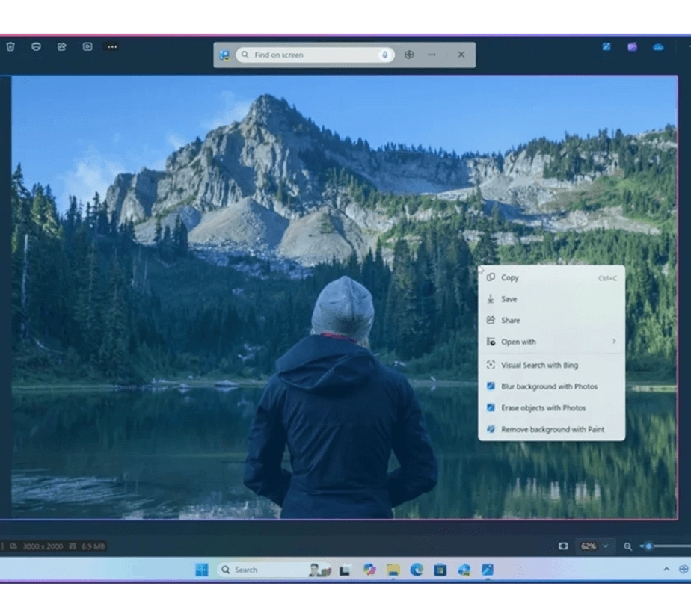Click the Copilot icon beside the search box
The image size is (691, 616).
pyautogui.click(x=409, y=55)
